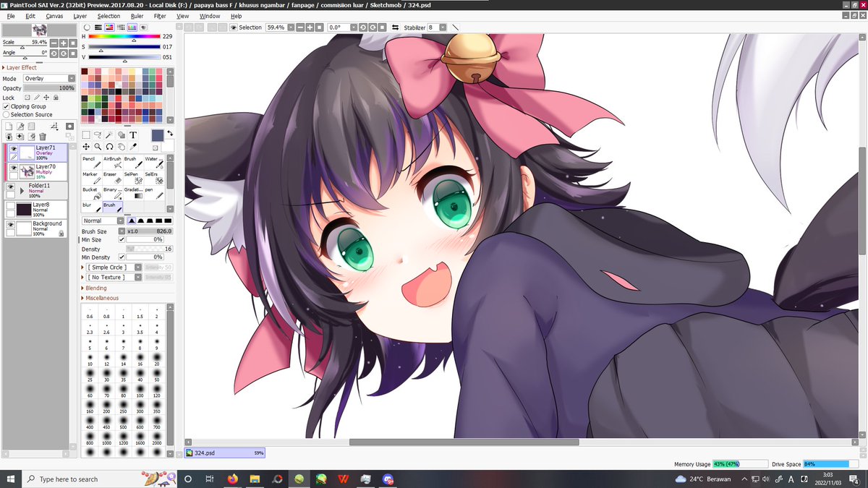
Task: Adjust the layer Opacity slider
Action: click(49, 88)
